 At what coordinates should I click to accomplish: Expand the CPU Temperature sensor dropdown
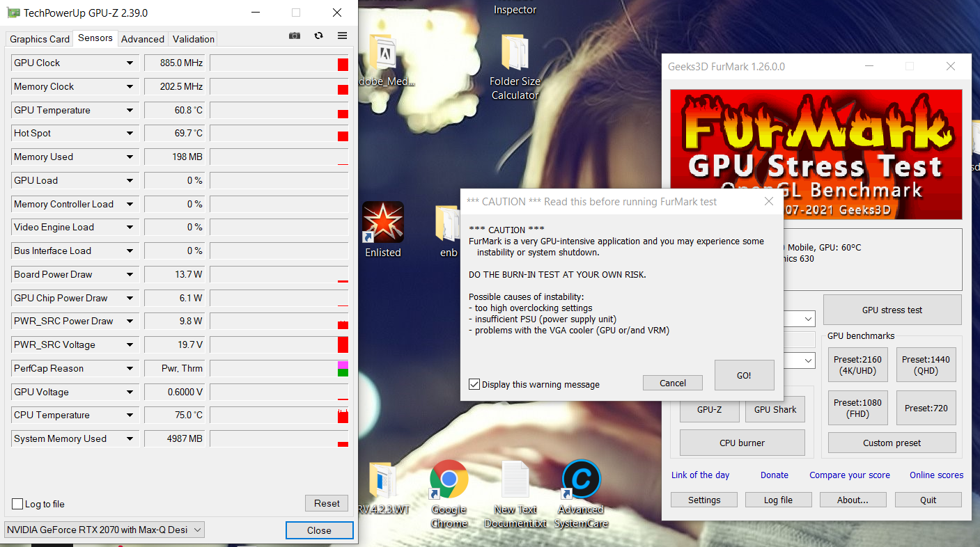(x=130, y=415)
